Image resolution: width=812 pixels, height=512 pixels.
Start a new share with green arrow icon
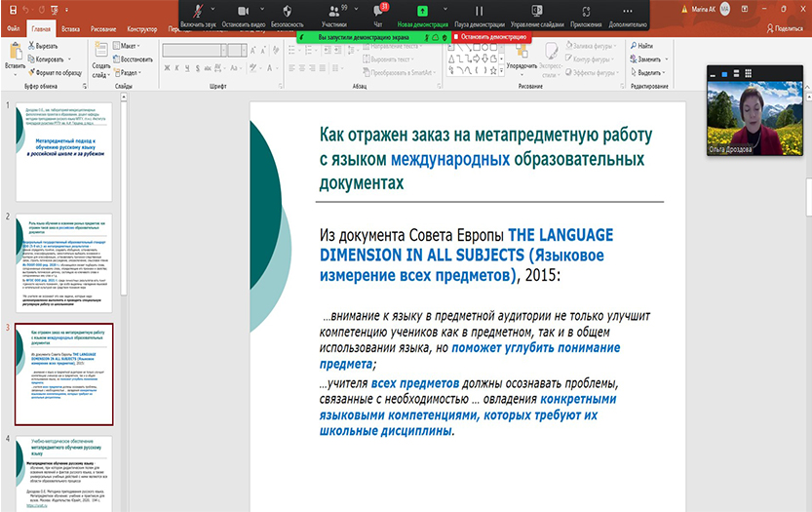click(424, 12)
